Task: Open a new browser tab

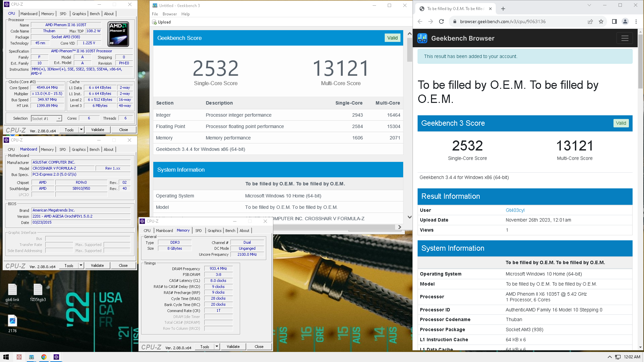Action: [503, 9]
